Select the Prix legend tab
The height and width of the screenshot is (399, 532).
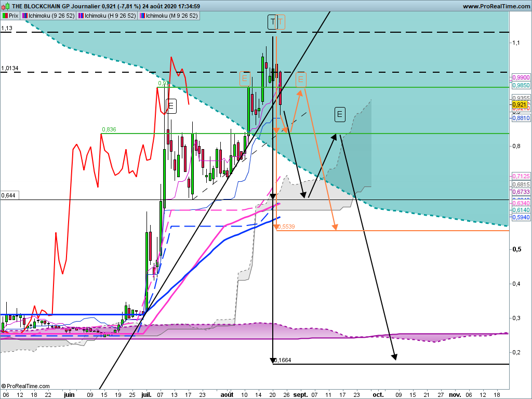10,16
